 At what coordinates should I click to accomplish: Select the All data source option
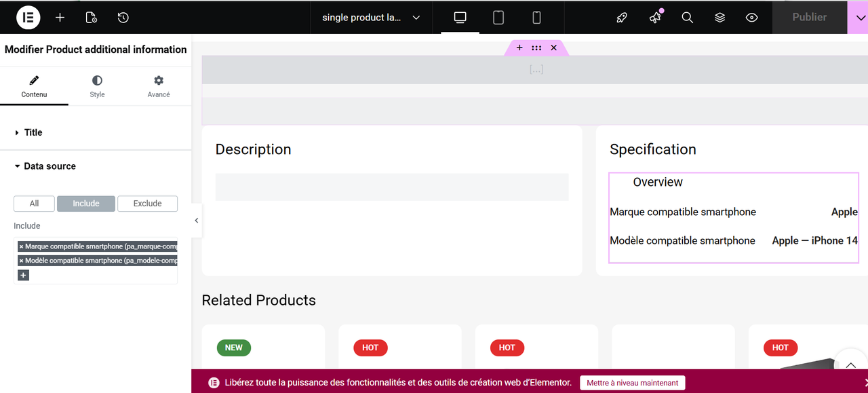pyautogui.click(x=34, y=204)
